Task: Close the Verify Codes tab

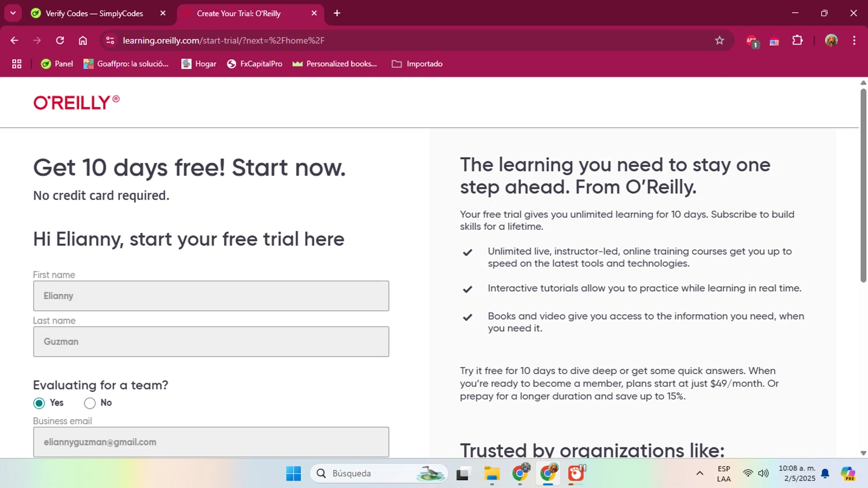Action: click(163, 13)
